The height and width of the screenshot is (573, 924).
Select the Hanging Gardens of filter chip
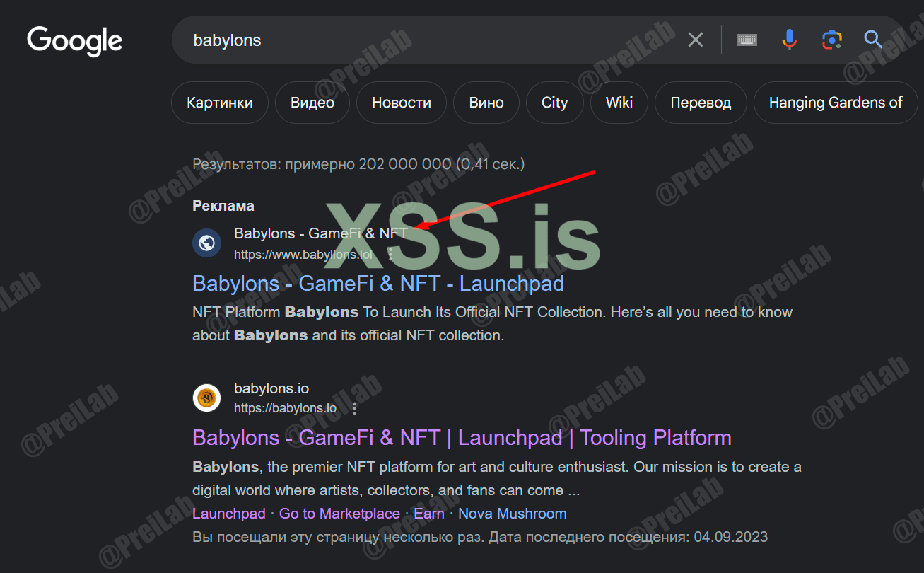tap(836, 103)
